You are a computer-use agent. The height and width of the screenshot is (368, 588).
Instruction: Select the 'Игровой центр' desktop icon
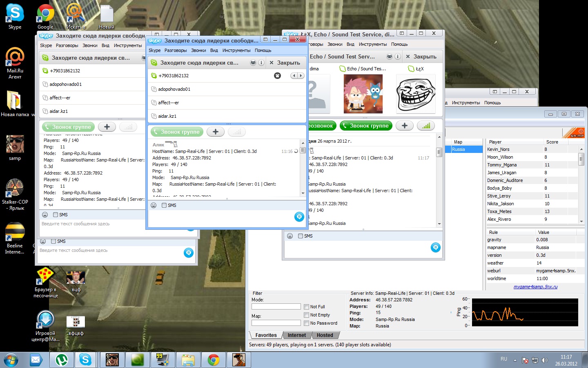point(45,326)
